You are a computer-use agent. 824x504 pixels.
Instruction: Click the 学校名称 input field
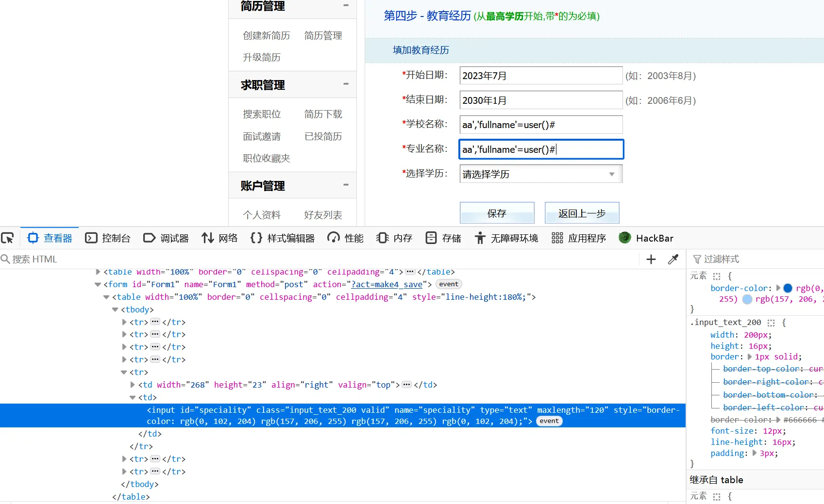[540, 125]
